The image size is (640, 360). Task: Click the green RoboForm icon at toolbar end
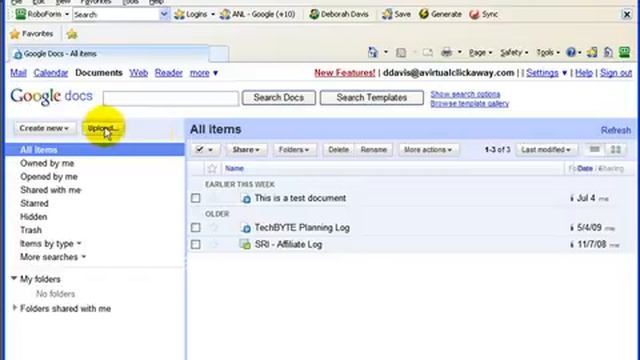coord(624,52)
